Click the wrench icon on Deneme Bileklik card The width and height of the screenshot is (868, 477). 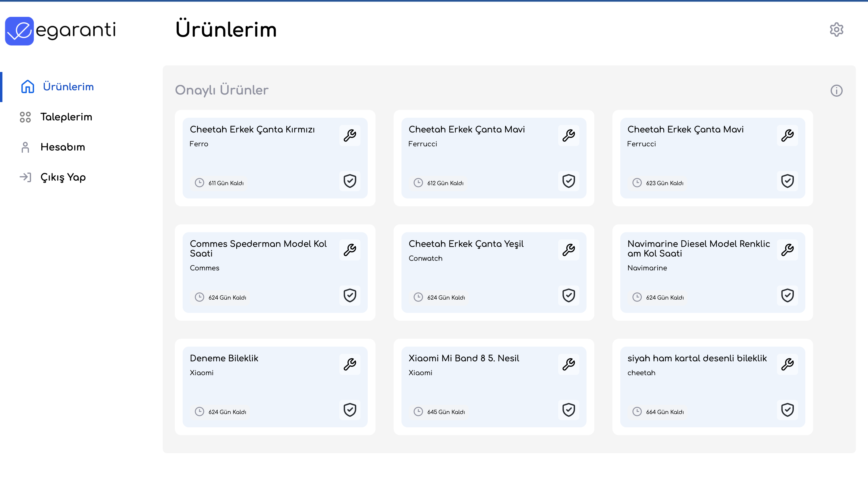[350, 364]
